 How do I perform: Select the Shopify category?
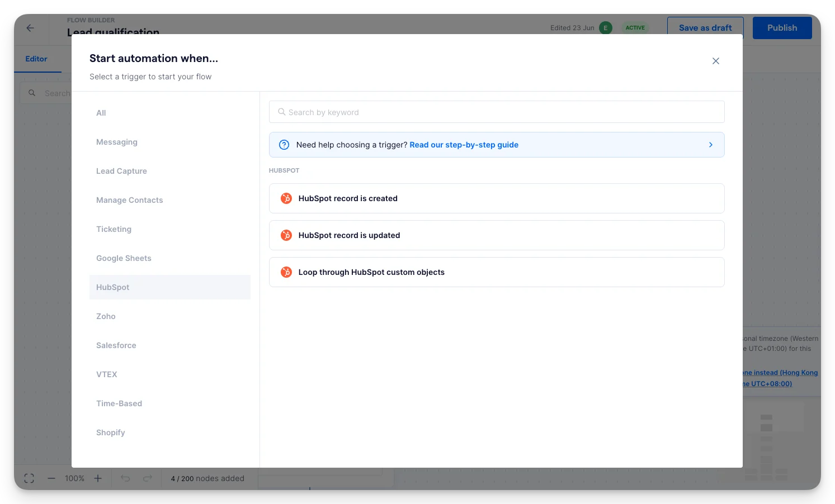tap(170, 432)
